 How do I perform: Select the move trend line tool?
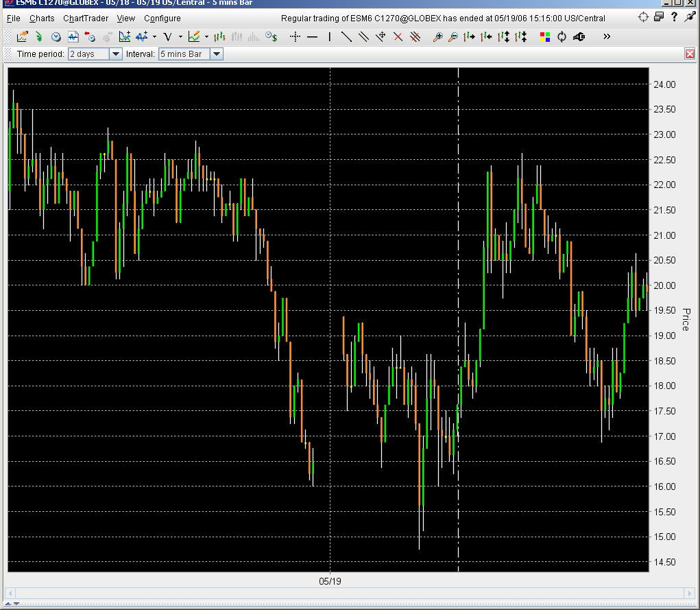coord(381,36)
